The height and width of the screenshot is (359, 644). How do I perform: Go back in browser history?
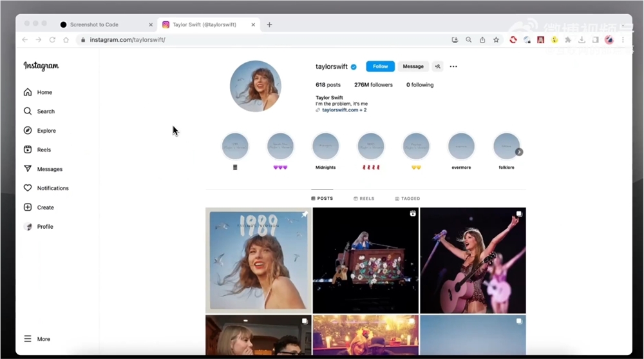pos(25,40)
